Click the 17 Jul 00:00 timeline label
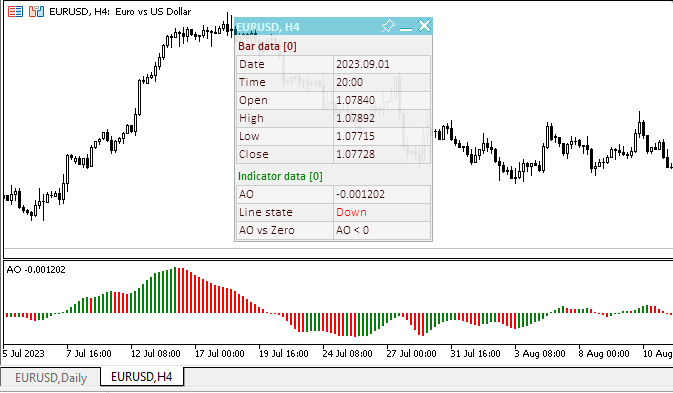Image resolution: width=673 pixels, height=393 pixels. tap(220, 354)
